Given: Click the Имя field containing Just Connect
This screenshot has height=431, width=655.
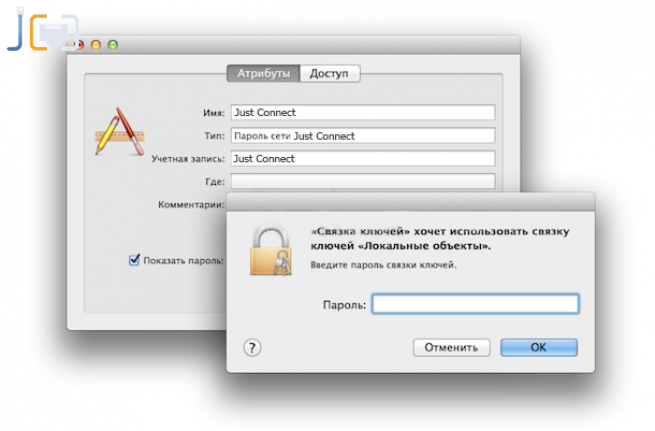Looking at the screenshot, I should pyautogui.click(x=363, y=112).
